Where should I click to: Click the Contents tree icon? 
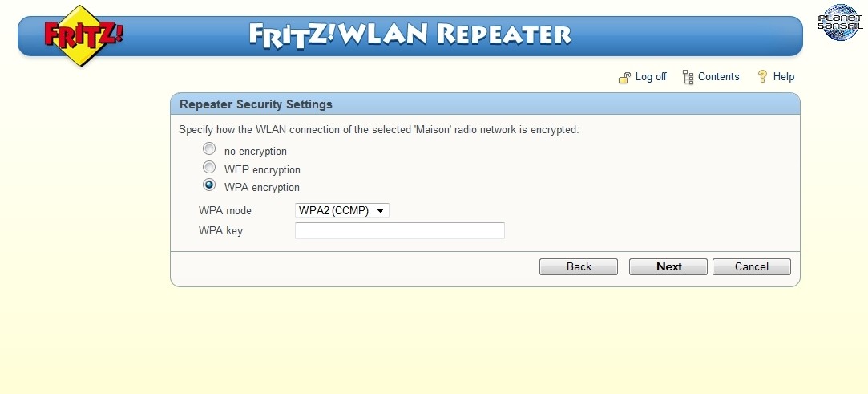pos(688,77)
